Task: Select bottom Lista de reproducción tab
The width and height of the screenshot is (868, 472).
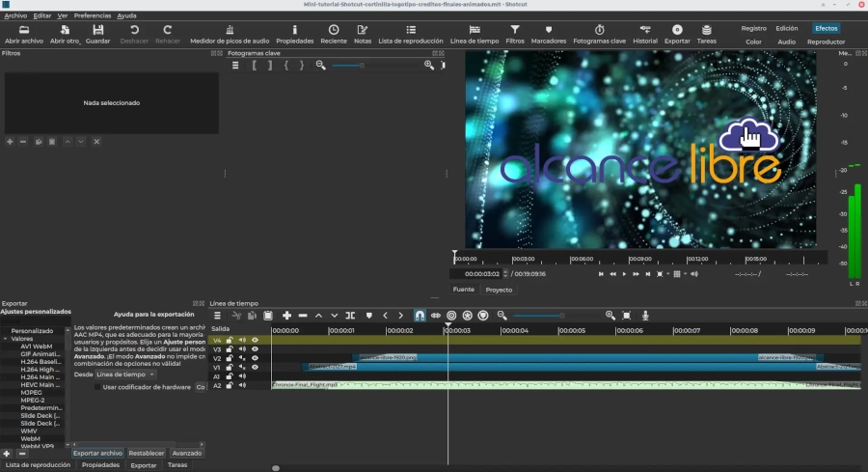Action: 38,465
